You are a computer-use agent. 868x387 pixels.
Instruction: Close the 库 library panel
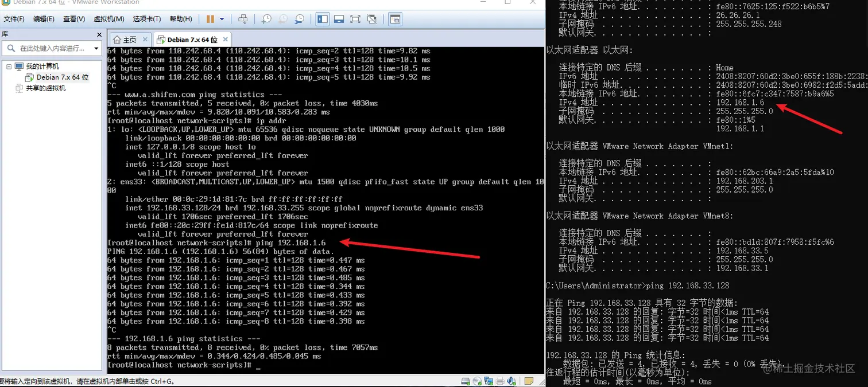pos(99,34)
